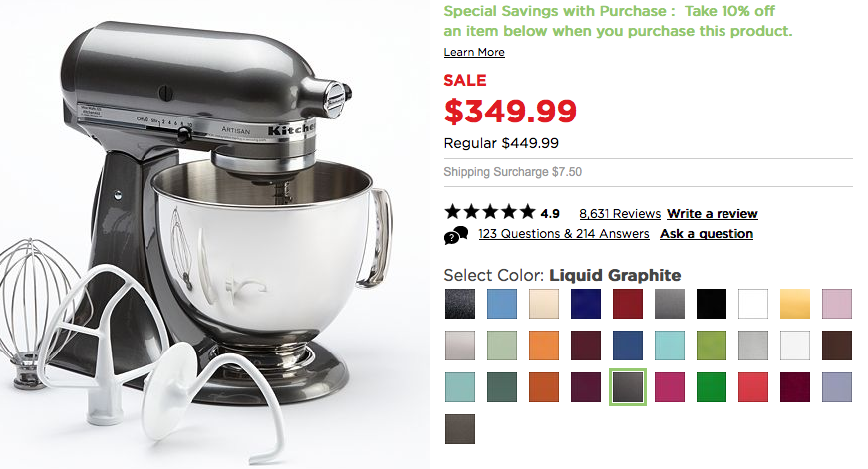
Task: Open 123 Questions & 214 Answers
Action: [563, 233]
